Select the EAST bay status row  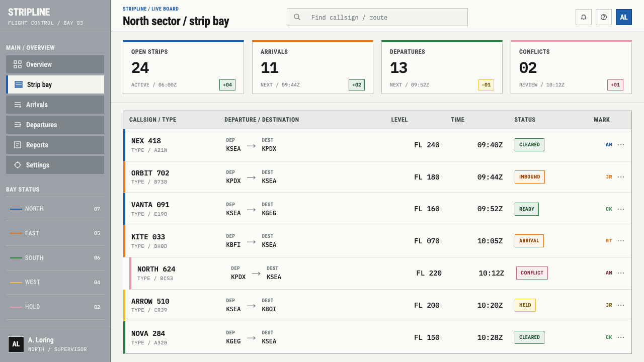[x=55, y=233]
